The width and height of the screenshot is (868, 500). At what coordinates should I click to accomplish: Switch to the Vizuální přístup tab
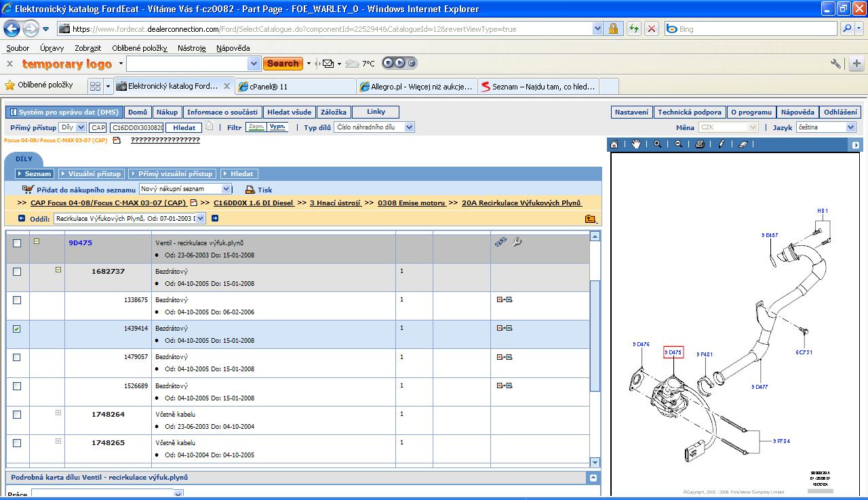point(90,173)
